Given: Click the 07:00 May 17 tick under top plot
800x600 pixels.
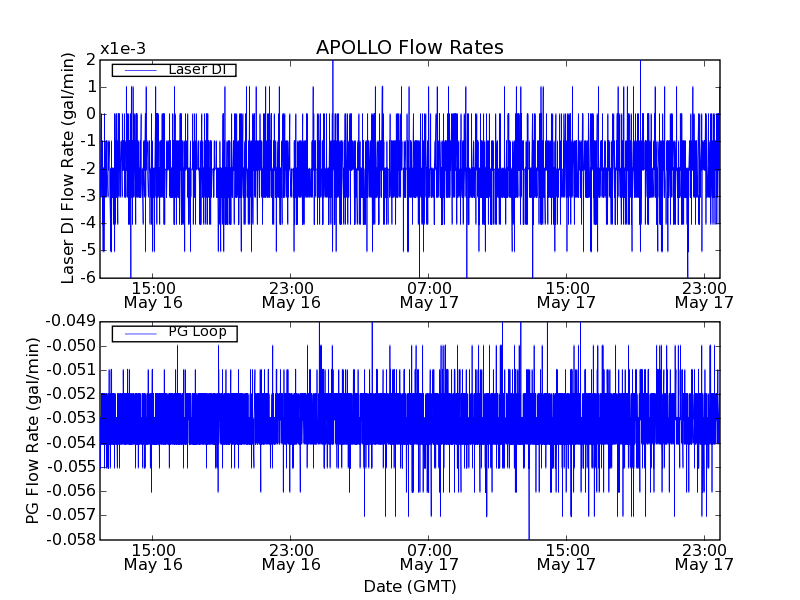Looking at the screenshot, I should pyautogui.click(x=428, y=294).
